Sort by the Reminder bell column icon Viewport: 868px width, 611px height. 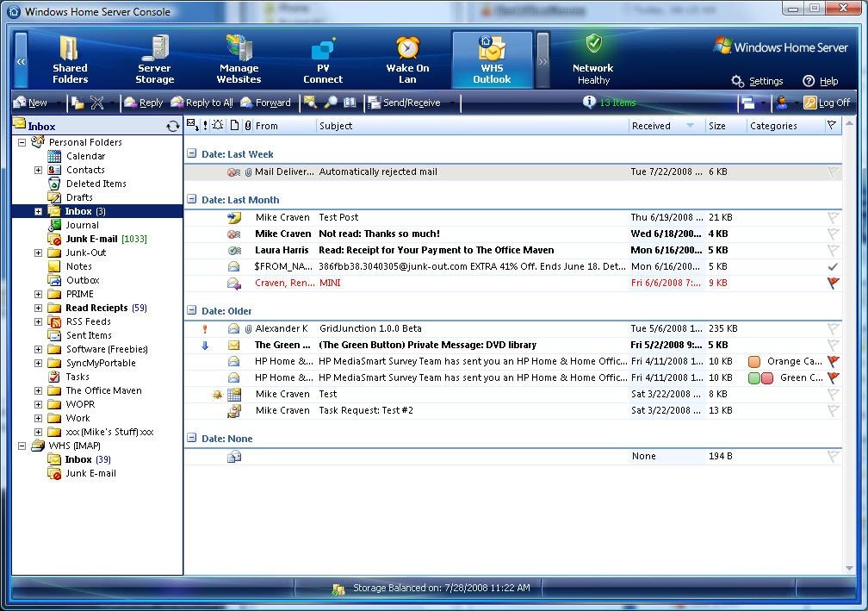coord(218,125)
